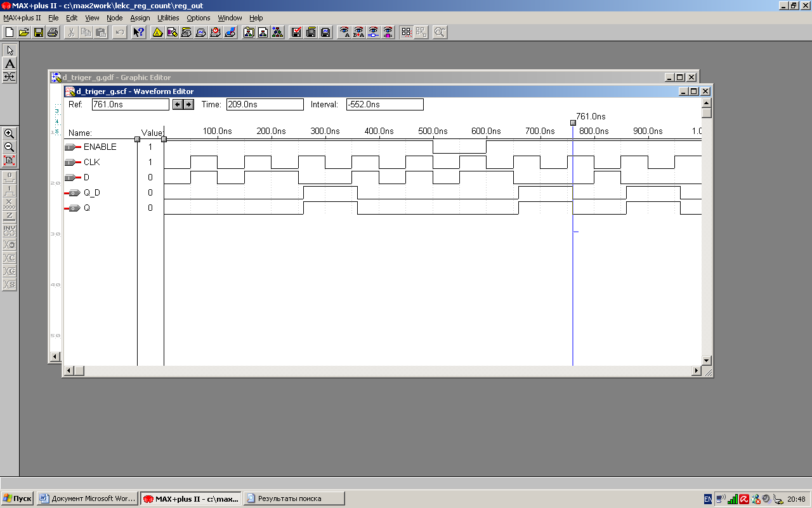Open the Programmer toolbar icon
The image size is (812, 508).
(230, 32)
